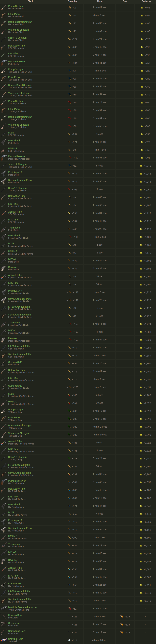156x644 pixels.
Task: Click the fuel icon in the Hunting Bow row
Action: point(122,616)
